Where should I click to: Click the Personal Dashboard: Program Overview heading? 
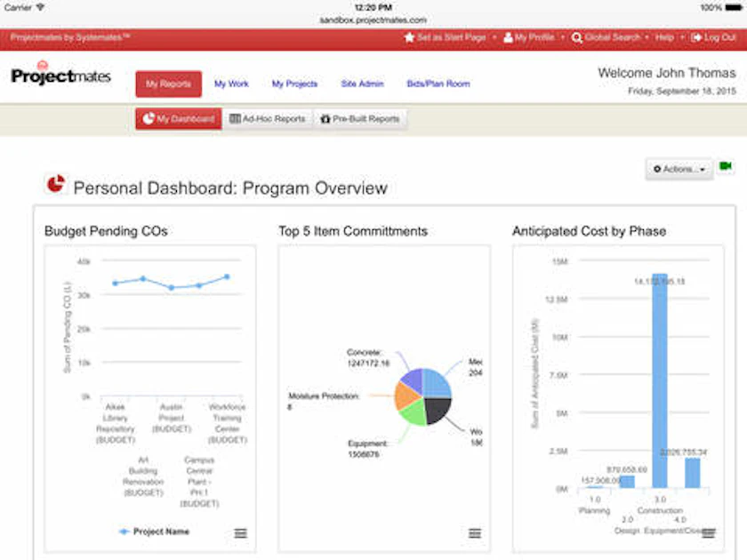point(230,188)
